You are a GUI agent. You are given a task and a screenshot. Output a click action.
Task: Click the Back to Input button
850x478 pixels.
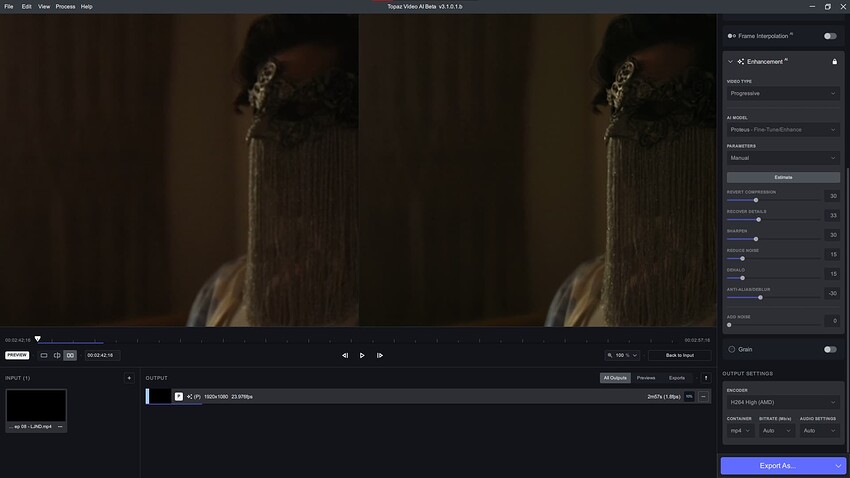click(680, 355)
